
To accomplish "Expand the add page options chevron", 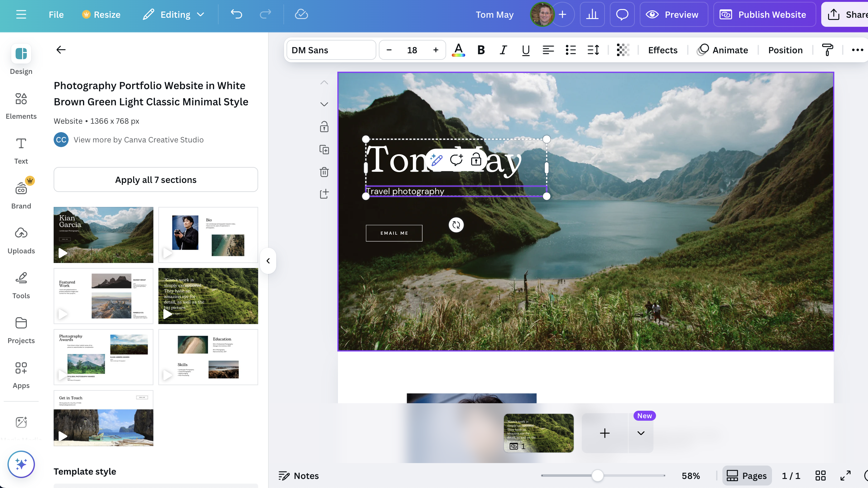I will point(640,433).
